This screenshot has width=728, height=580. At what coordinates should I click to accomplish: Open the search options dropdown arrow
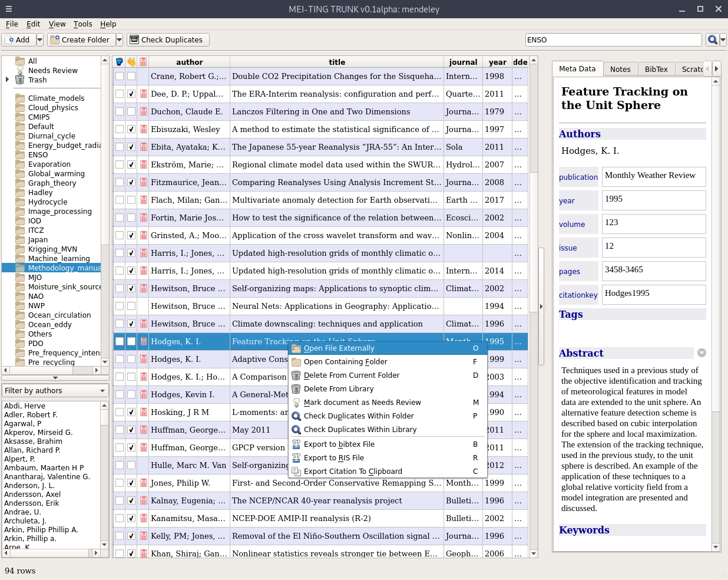point(723,39)
